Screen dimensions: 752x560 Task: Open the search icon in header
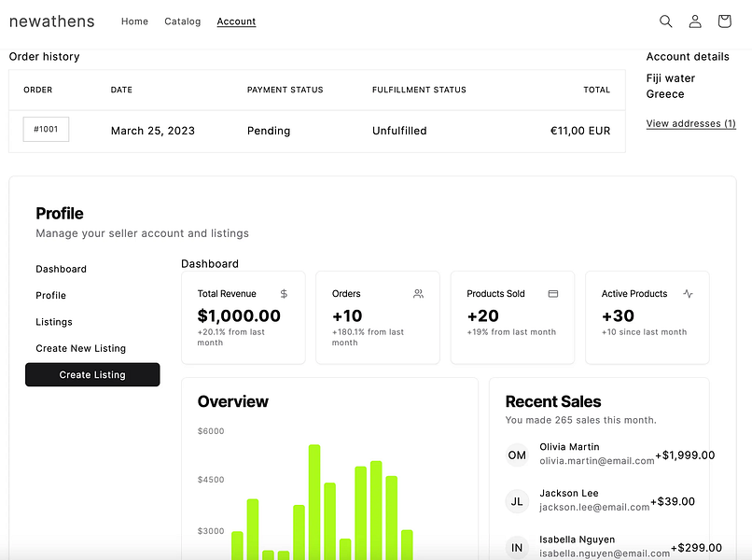[x=665, y=21]
